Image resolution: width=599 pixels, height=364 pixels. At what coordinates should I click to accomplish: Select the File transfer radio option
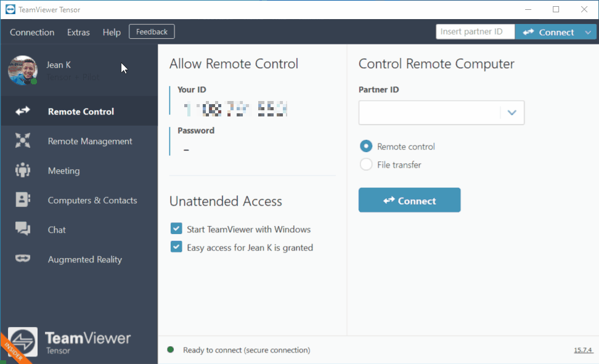[365, 164]
